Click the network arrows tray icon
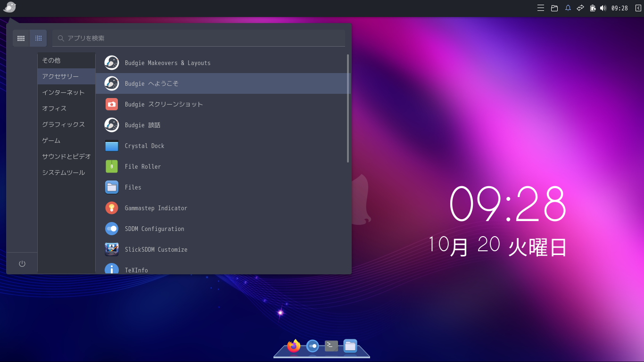Viewport: 644px width, 362px height. pos(580,8)
